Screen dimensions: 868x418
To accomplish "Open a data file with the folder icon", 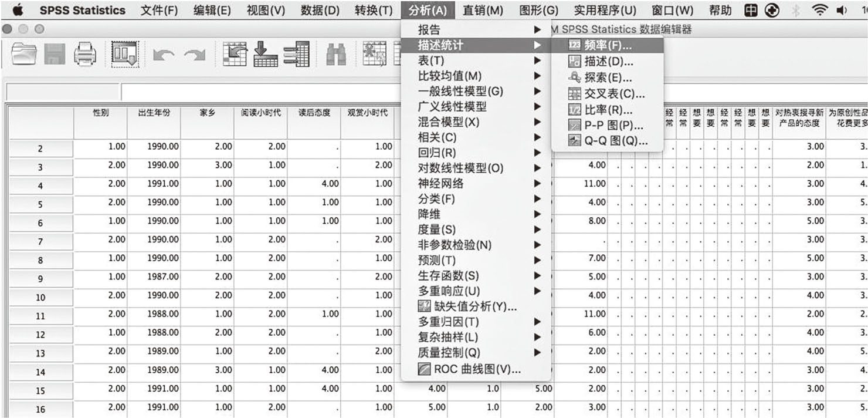I will tap(24, 54).
